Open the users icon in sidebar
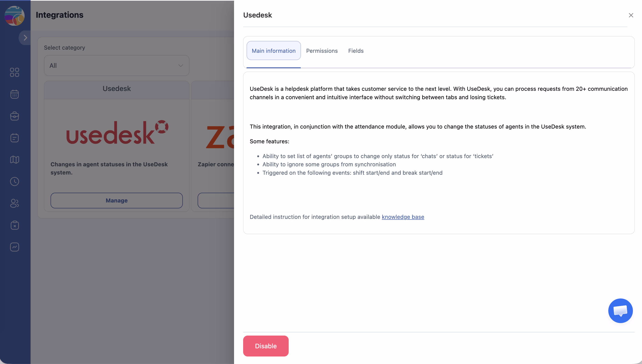The height and width of the screenshot is (364, 642). pyautogui.click(x=15, y=203)
